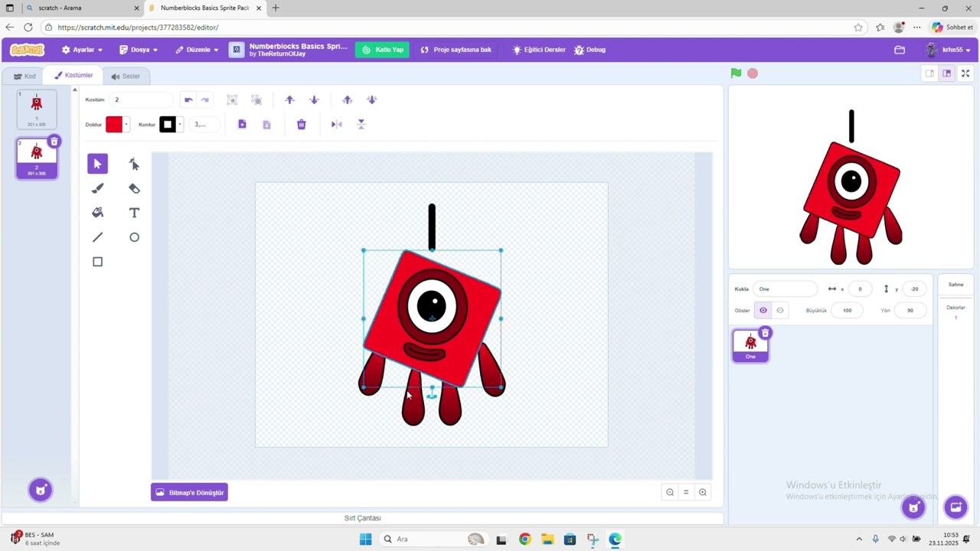Switch to small stage layout
The height and width of the screenshot is (551, 980).
click(929, 73)
